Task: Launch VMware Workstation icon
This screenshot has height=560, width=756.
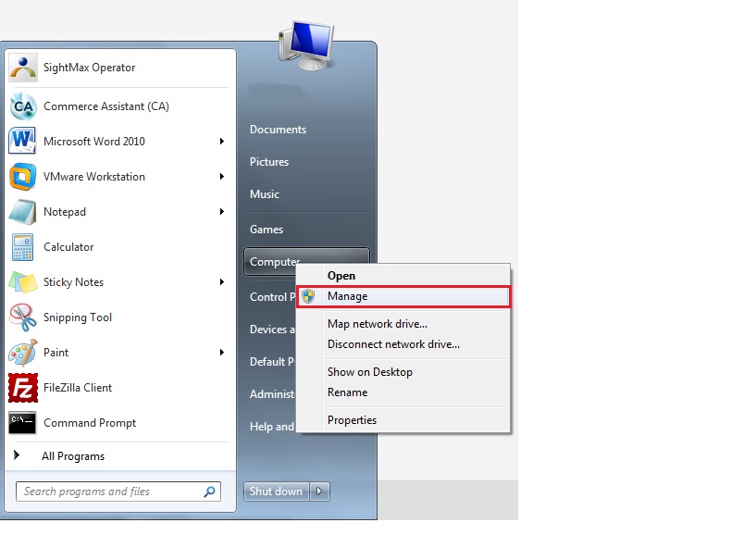Action: pyautogui.click(x=22, y=177)
